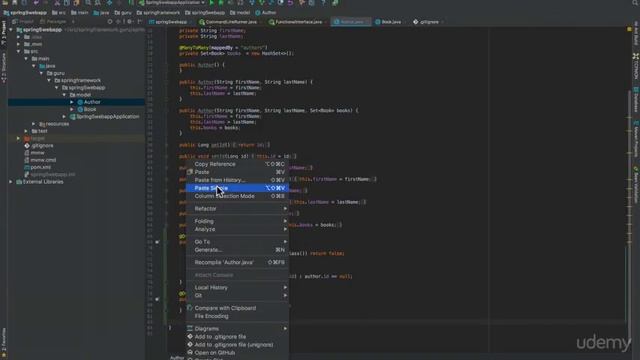Click the green Run button in toolbar
The image size is (640, 360).
click(212, 3)
